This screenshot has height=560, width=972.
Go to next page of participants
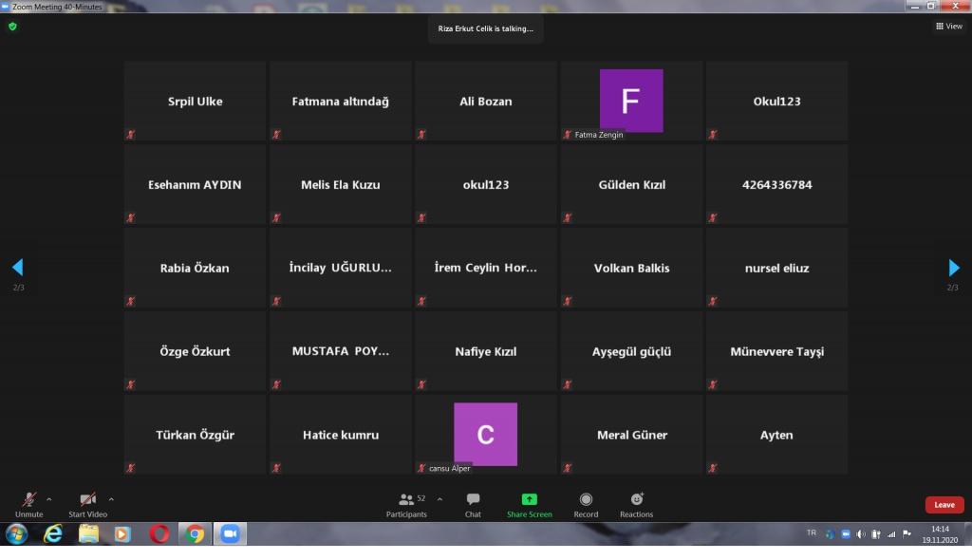(954, 269)
